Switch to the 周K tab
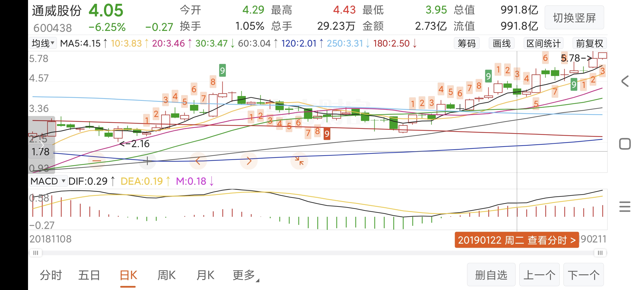 coord(166,275)
